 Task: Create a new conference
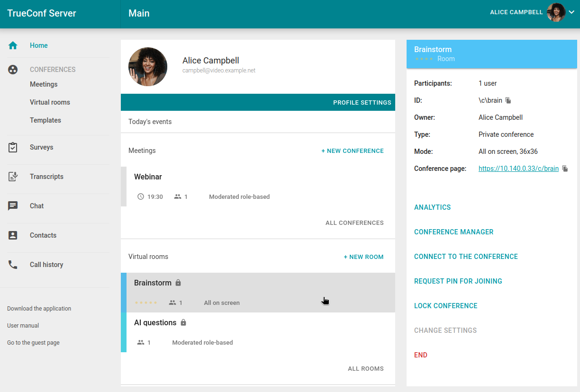pyautogui.click(x=353, y=151)
